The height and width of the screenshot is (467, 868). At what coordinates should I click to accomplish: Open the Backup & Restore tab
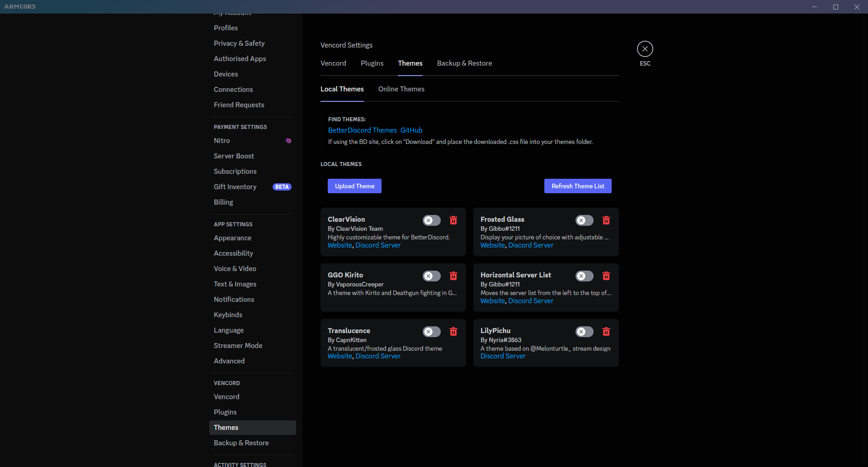click(x=464, y=63)
